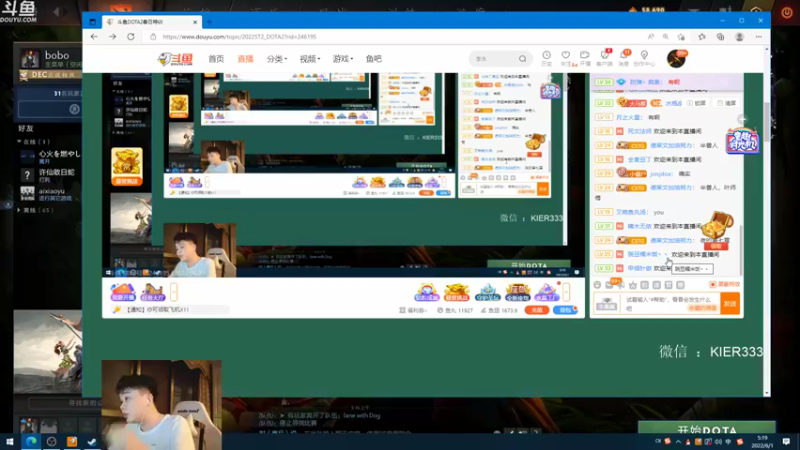800x450 pixels.
Task: Open the 分类 dropdown menu
Action: (x=277, y=59)
